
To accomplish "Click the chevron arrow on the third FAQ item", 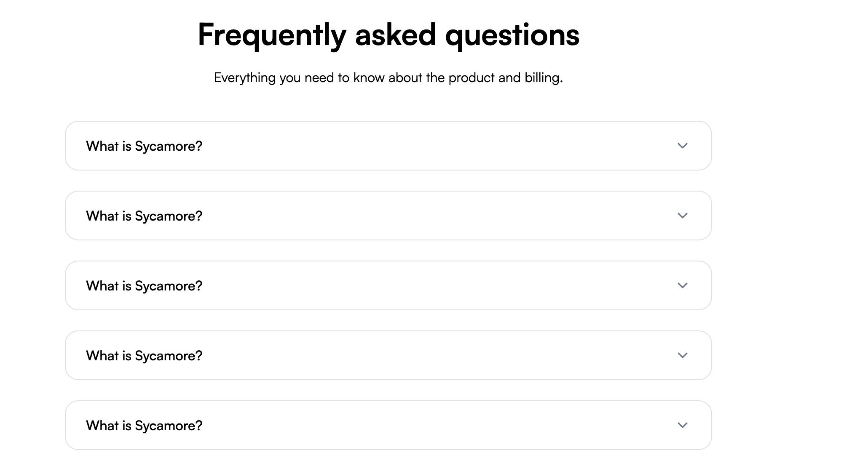I will pos(682,285).
